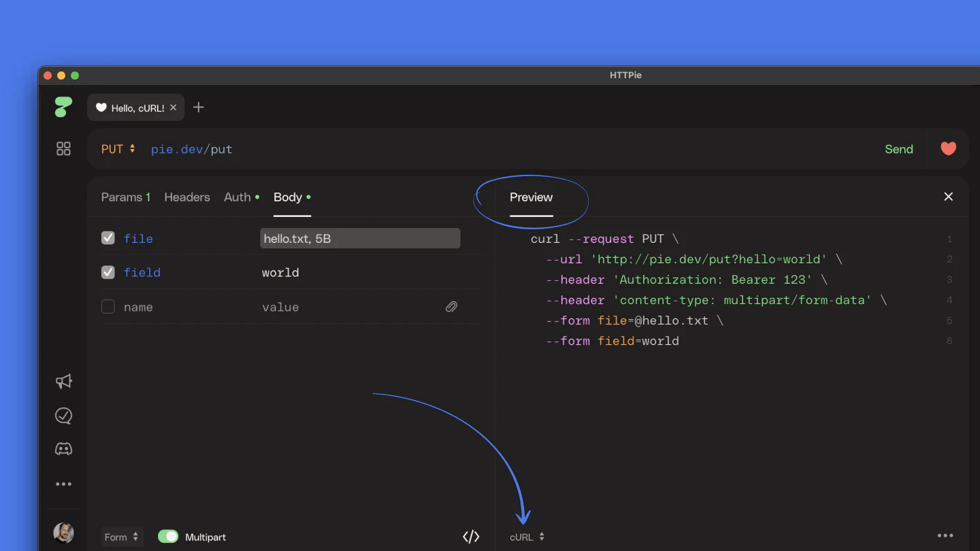Open the Discord community icon
The image size is (980, 551).
pyautogui.click(x=63, y=448)
